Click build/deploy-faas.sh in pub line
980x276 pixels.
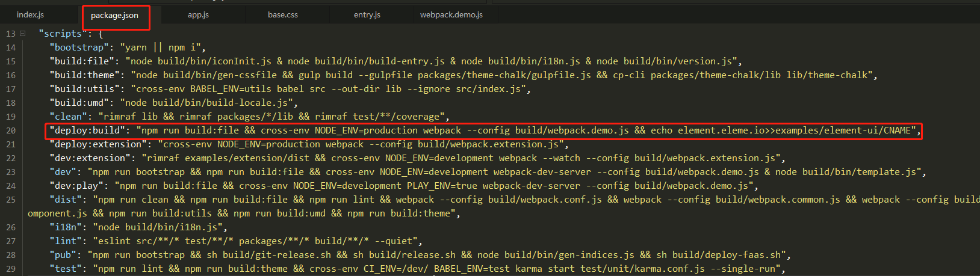point(727,255)
